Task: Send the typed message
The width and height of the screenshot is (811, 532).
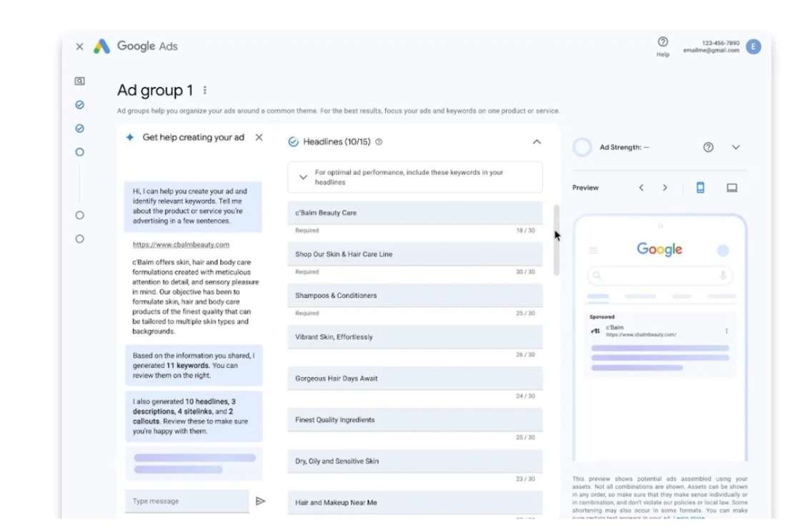Action: tap(260, 501)
